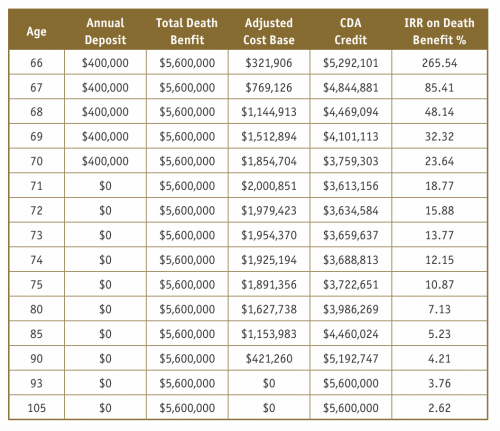The height and width of the screenshot is (431, 500).
Task: Select the age 70 row cell
Action: [x=36, y=161]
